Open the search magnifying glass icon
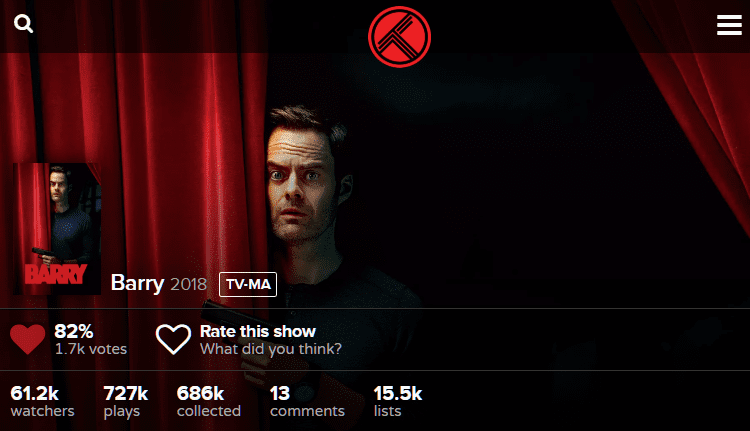The height and width of the screenshot is (431, 750). point(23,23)
